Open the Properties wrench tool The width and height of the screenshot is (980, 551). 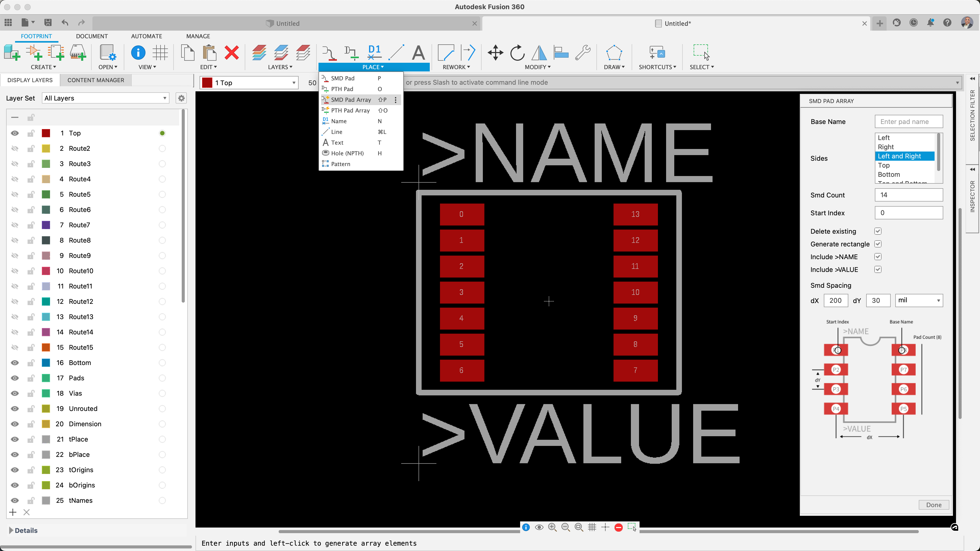582,53
